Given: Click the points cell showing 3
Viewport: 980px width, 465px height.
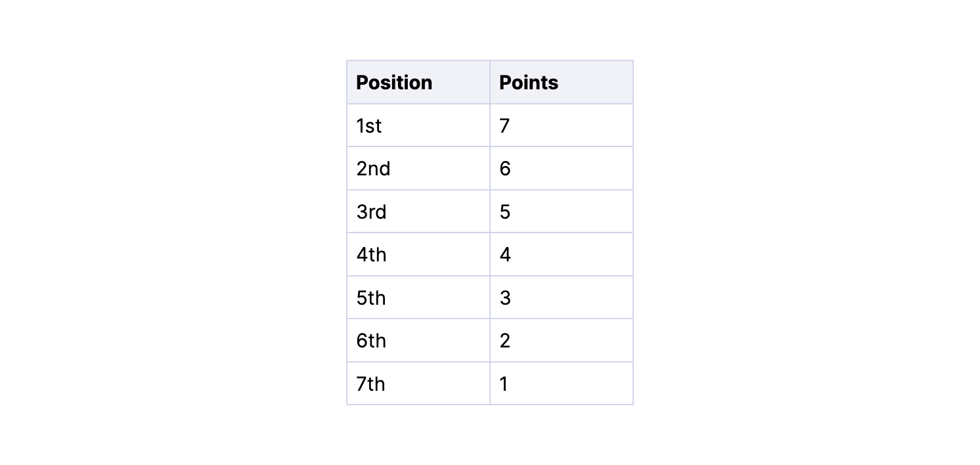Looking at the screenshot, I should coord(562,298).
